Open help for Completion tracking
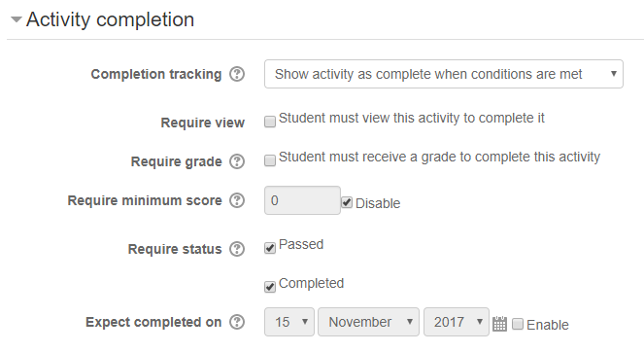 pos(237,75)
